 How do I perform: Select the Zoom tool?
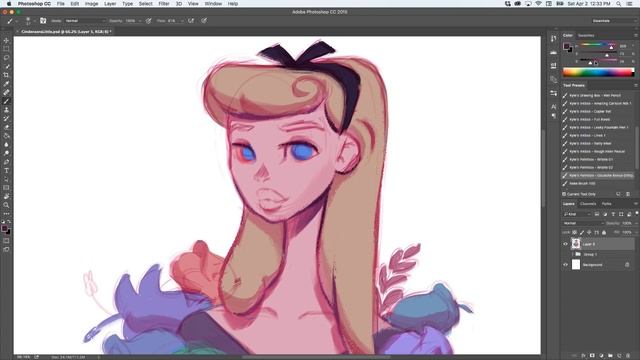tap(6, 205)
